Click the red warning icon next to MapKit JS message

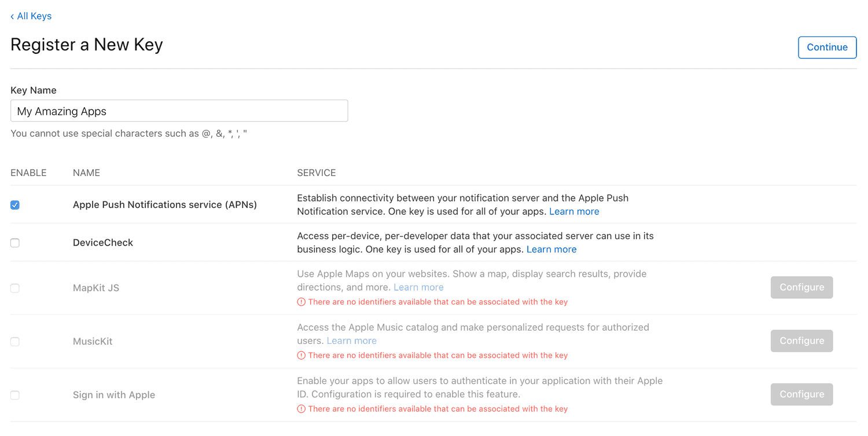[x=301, y=302]
